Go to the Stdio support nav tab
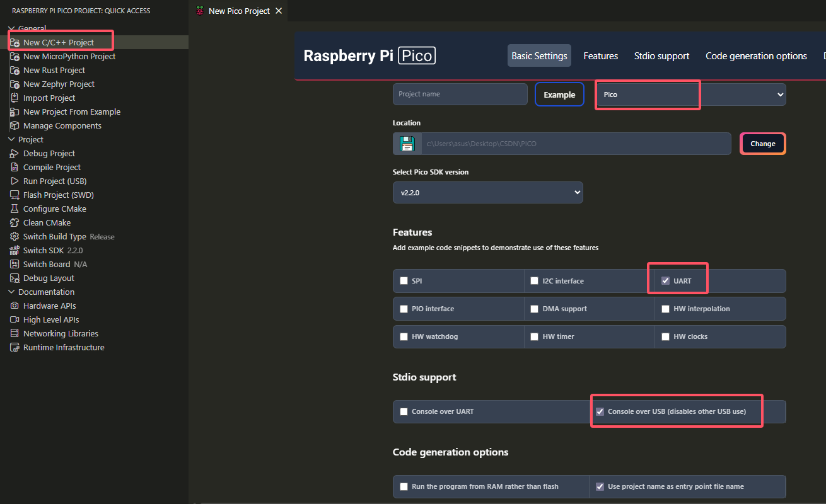Screen dimensions: 826x504 click(662, 56)
